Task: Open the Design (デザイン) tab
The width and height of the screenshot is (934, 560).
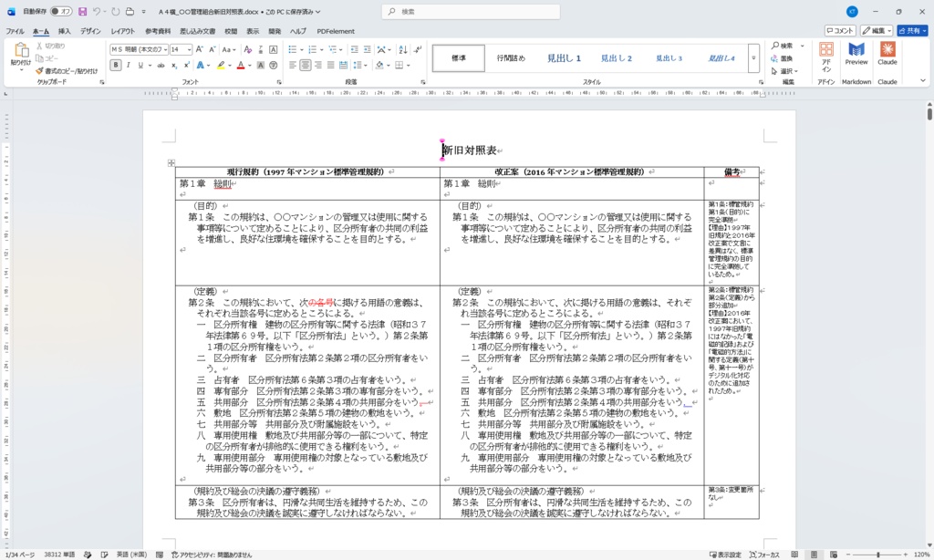Action: [90, 31]
